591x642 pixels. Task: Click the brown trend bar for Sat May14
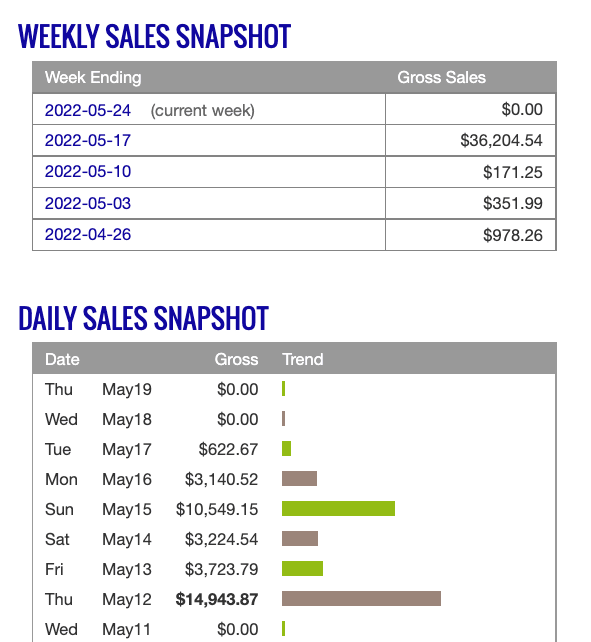pyautogui.click(x=300, y=538)
